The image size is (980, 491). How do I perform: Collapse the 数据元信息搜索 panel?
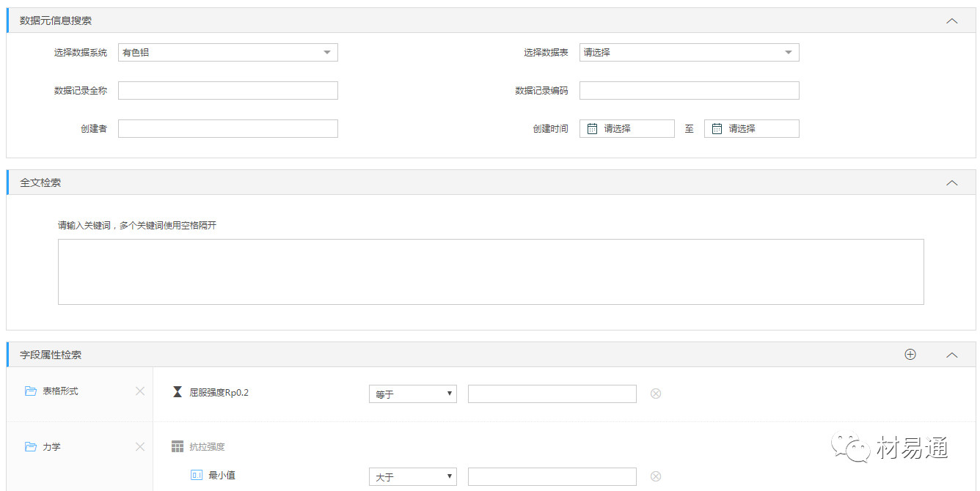[952, 21]
